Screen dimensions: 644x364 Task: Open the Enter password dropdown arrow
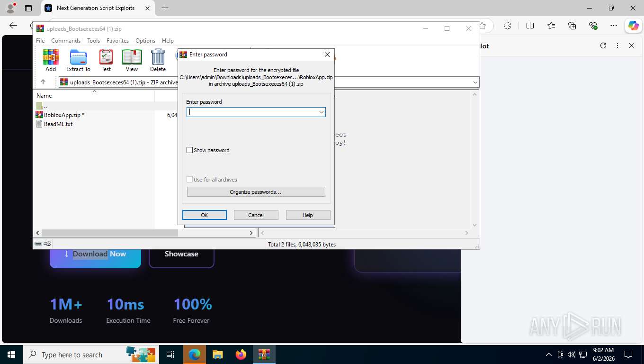(x=322, y=112)
